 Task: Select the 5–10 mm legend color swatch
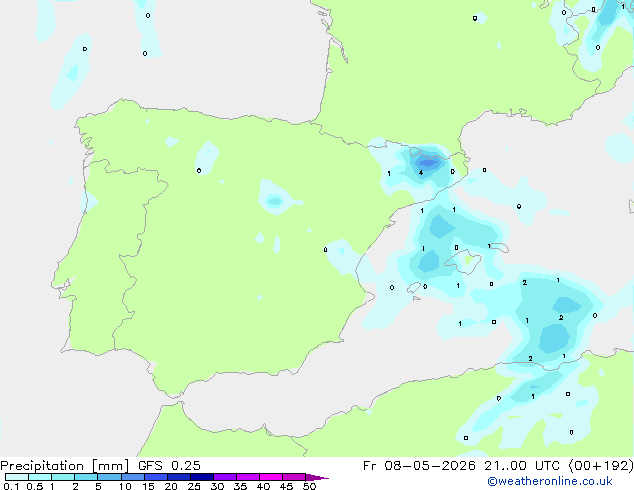coord(109,477)
